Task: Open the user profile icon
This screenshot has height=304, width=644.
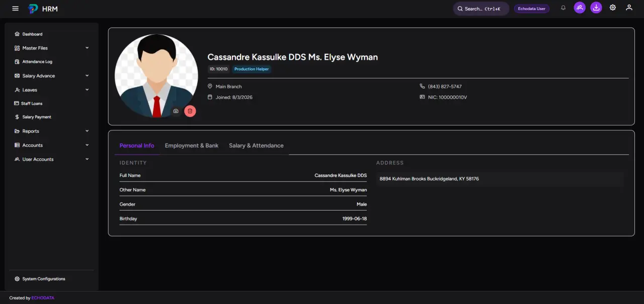Action: pyautogui.click(x=629, y=8)
